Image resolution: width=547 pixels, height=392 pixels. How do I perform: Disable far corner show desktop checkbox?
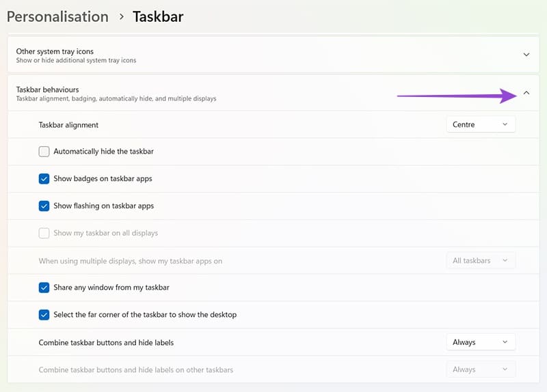point(44,315)
